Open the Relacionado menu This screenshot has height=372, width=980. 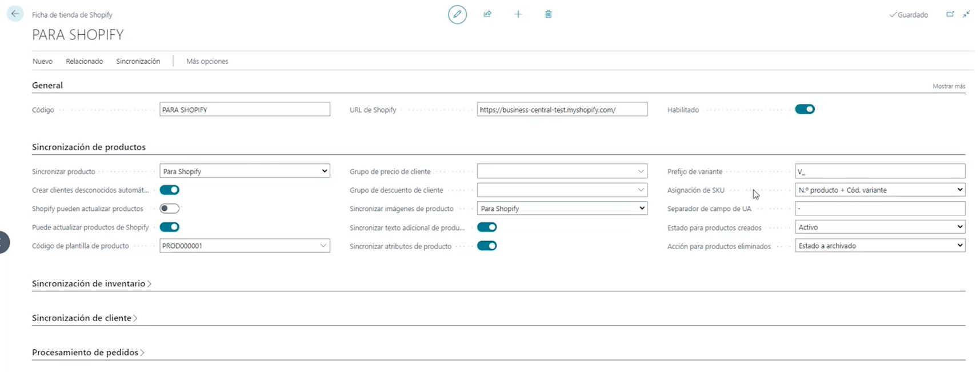84,61
